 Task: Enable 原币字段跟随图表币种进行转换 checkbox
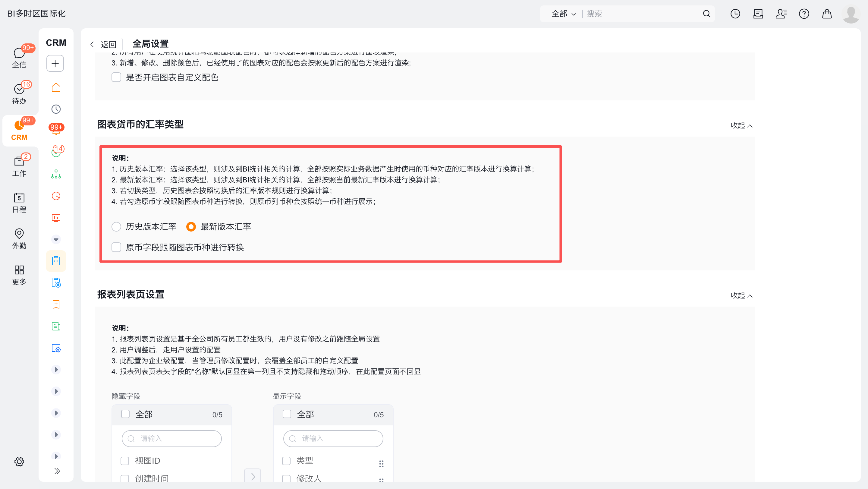[117, 248]
